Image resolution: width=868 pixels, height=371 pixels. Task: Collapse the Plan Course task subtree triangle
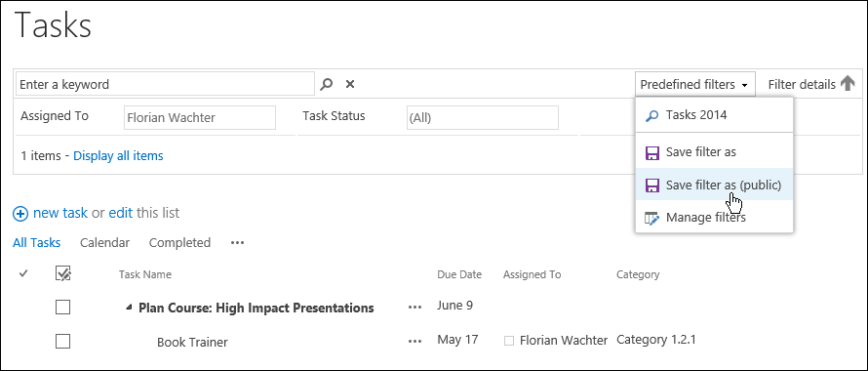click(x=129, y=308)
